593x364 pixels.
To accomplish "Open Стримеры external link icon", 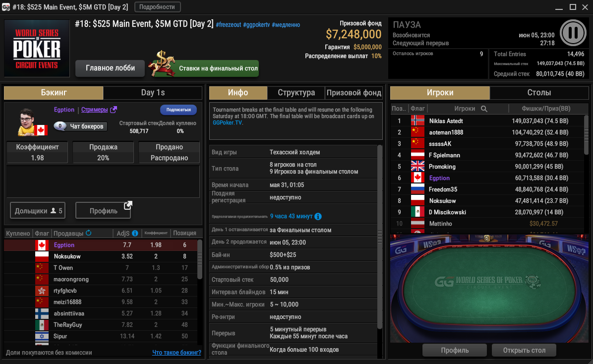I will click(114, 110).
